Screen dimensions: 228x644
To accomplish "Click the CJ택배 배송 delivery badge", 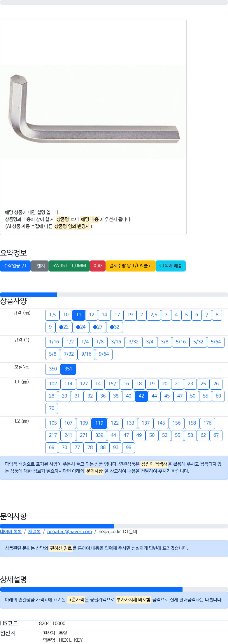I will (171, 266).
